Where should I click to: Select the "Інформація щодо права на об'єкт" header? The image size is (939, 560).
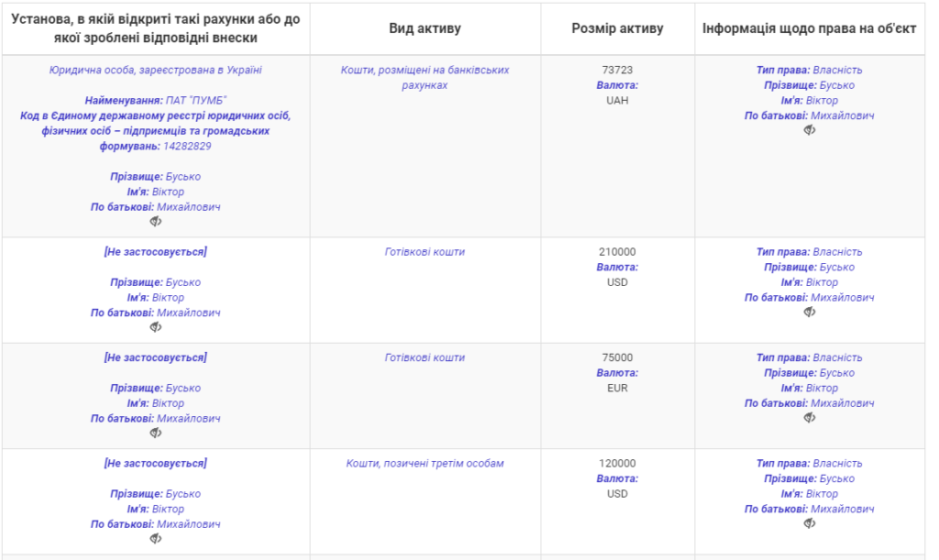(809, 28)
